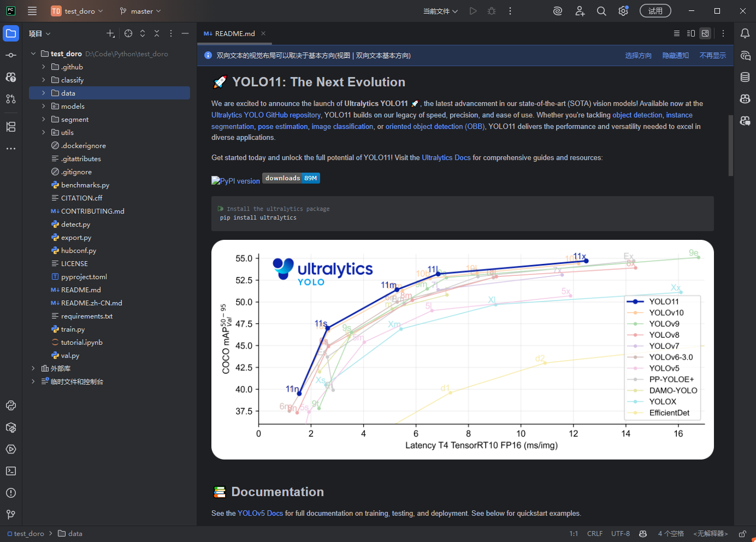
Task: Click Search Everywhere magnifier icon
Action: coord(601,11)
